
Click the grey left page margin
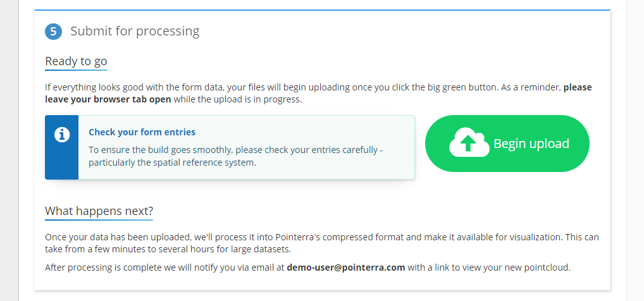tap(9, 150)
